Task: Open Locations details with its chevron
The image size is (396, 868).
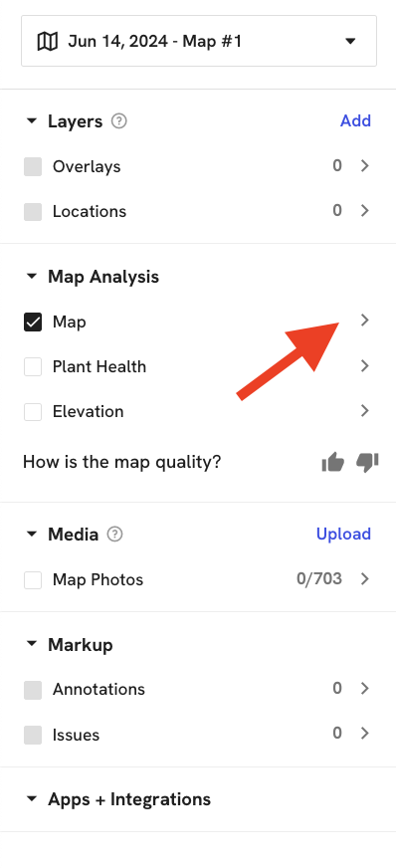Action: [364, 210]
